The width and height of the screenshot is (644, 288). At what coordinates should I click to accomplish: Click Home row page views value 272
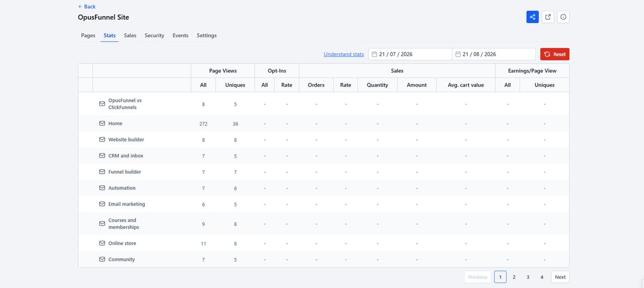pos(203,124)
